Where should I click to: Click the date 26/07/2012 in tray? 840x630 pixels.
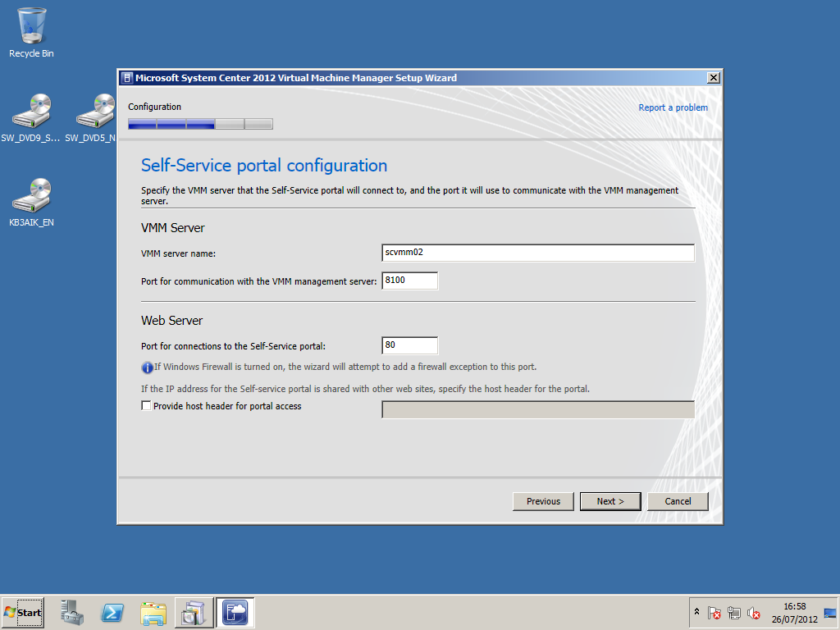(x=794, y=619)
